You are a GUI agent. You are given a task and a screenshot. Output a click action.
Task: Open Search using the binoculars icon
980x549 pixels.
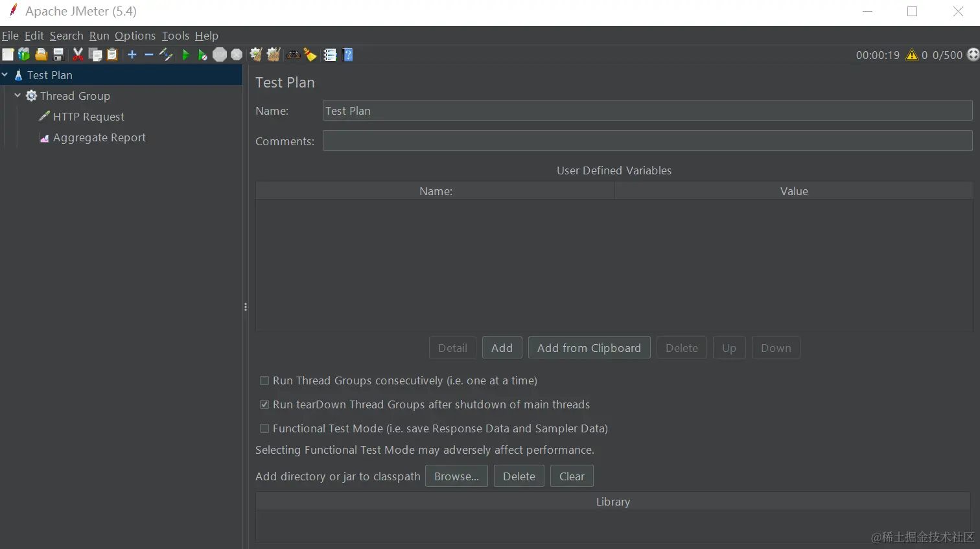pyautogui.click(x=294, y=55)
